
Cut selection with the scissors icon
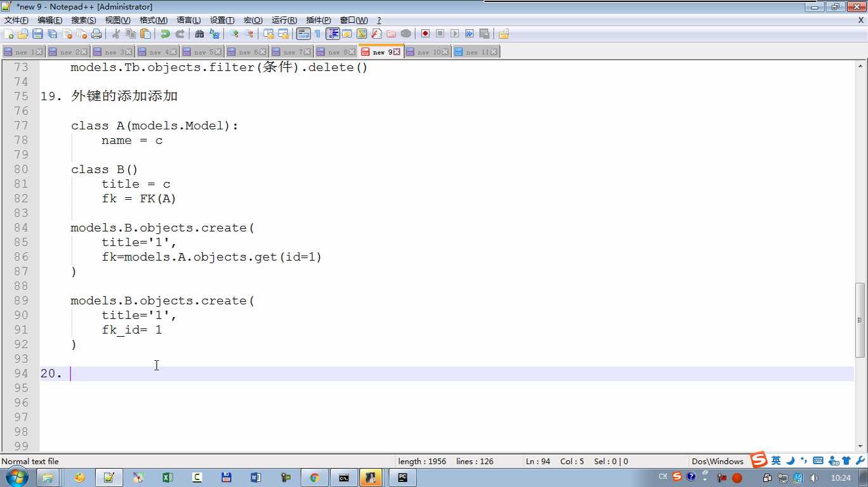[116, 34]
